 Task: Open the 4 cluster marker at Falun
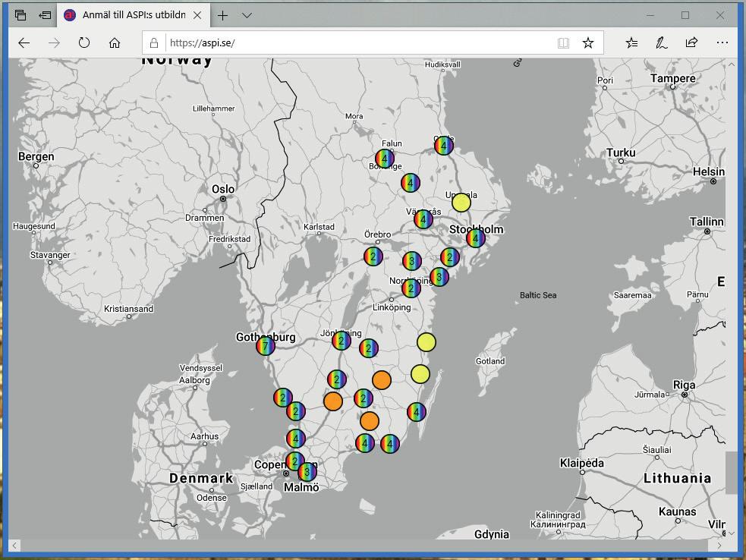pos(385,159)
